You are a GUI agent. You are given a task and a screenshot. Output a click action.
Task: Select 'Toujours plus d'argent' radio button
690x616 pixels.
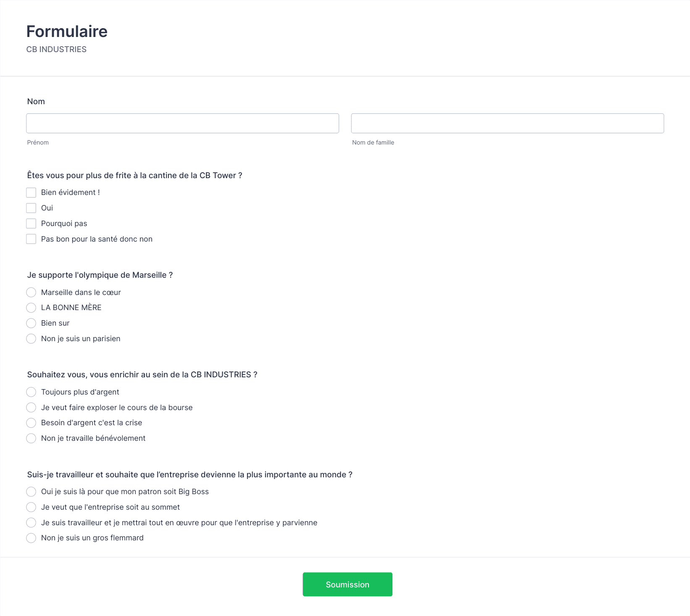tap(31, 392)
